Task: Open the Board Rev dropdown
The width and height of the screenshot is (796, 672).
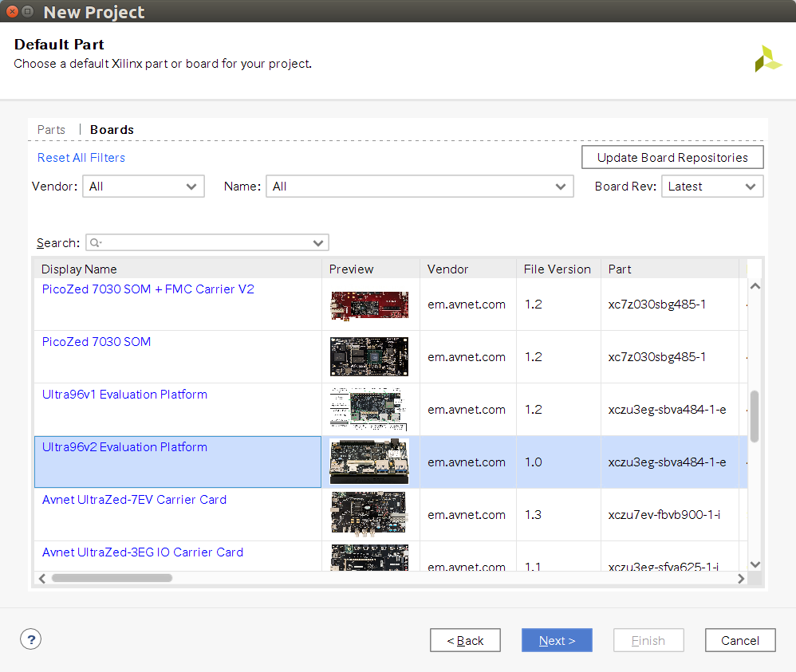Action: click(x=712, y=187)
